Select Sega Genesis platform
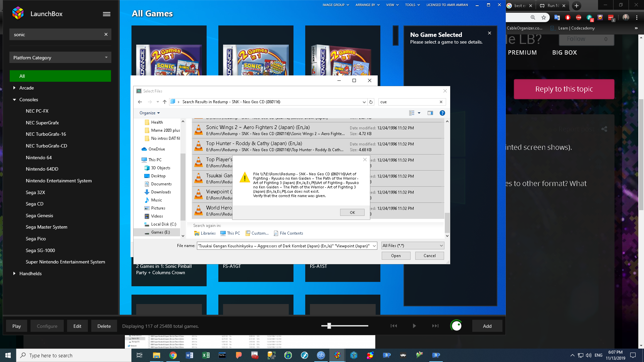The width and height of the screenshot is (644, 362). (x=40, y=216)
